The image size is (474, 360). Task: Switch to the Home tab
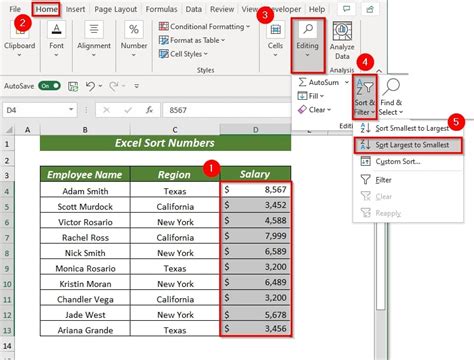46,9
